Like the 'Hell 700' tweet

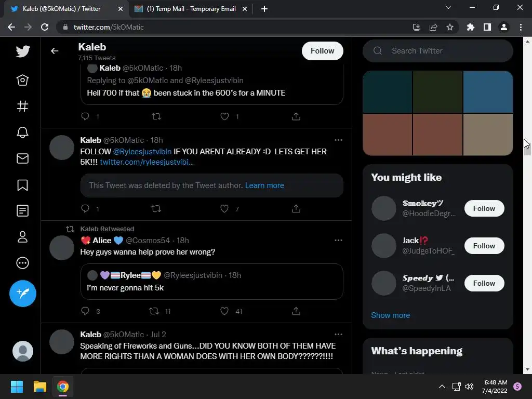[x=224, y=116]
